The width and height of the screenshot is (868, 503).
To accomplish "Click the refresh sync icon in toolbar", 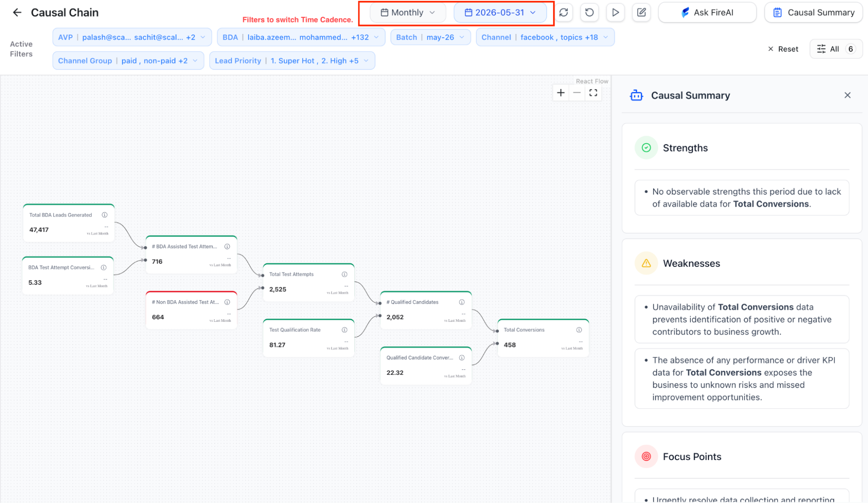I will coord(564,13).
